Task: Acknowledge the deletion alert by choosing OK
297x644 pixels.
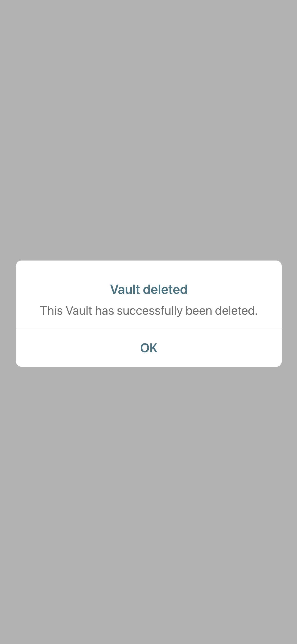Action: (x=149, y=348)
